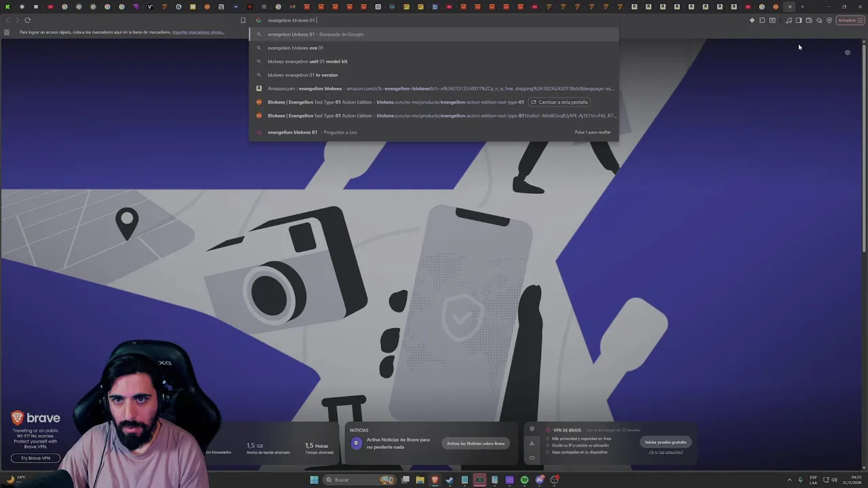Select 'evangelion blokees 01 - Preguntar a Leo'
868x488 pixels.
pos(434,132)
